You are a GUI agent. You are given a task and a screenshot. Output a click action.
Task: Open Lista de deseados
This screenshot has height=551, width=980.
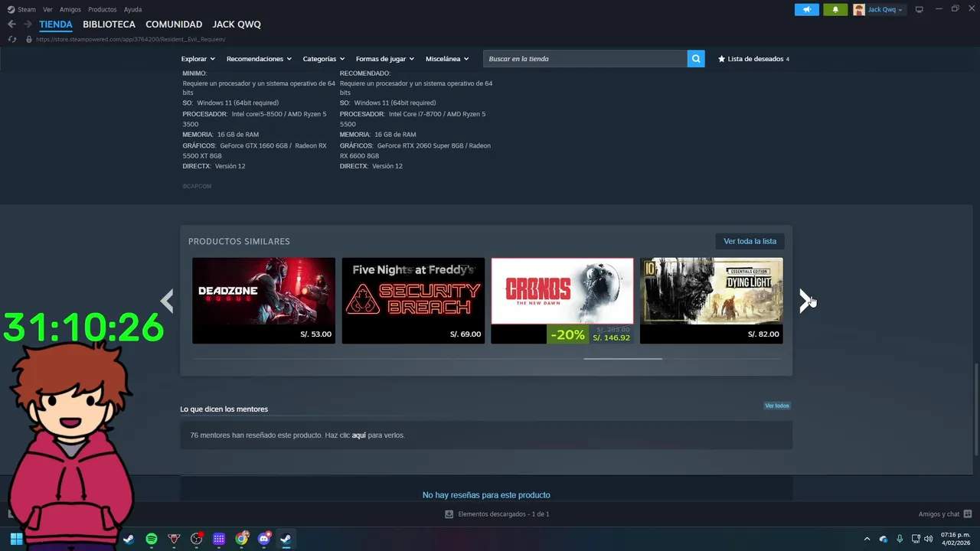tap(753, 59)
